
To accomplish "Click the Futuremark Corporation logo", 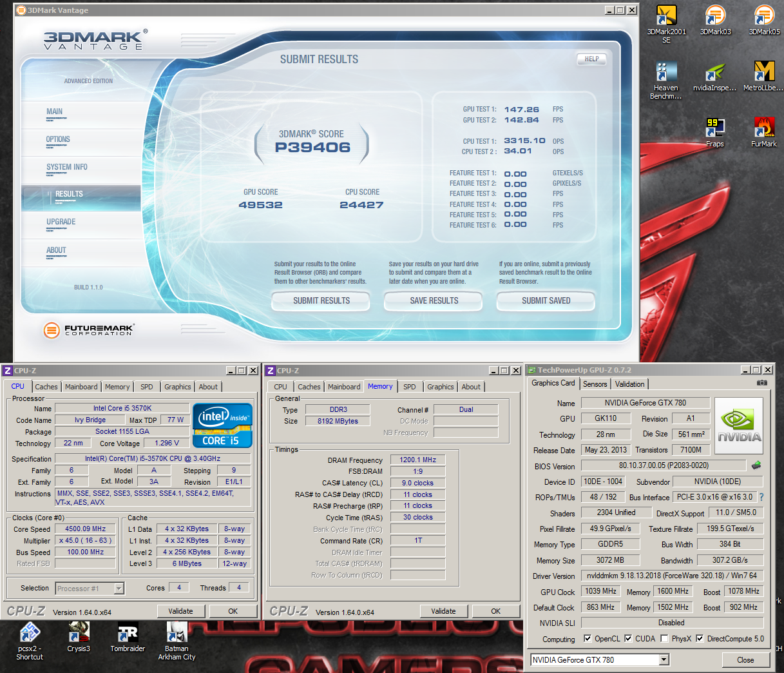I will point(88,330).
